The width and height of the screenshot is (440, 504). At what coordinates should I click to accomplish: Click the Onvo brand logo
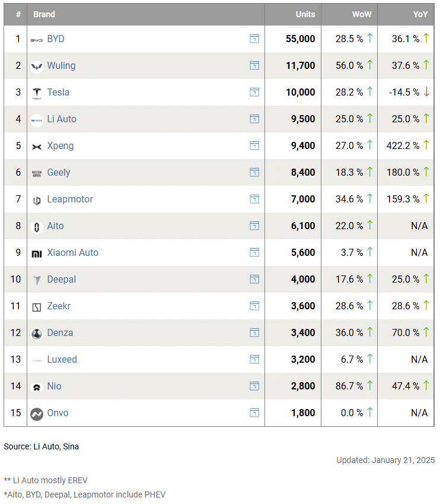click(37, 413)
